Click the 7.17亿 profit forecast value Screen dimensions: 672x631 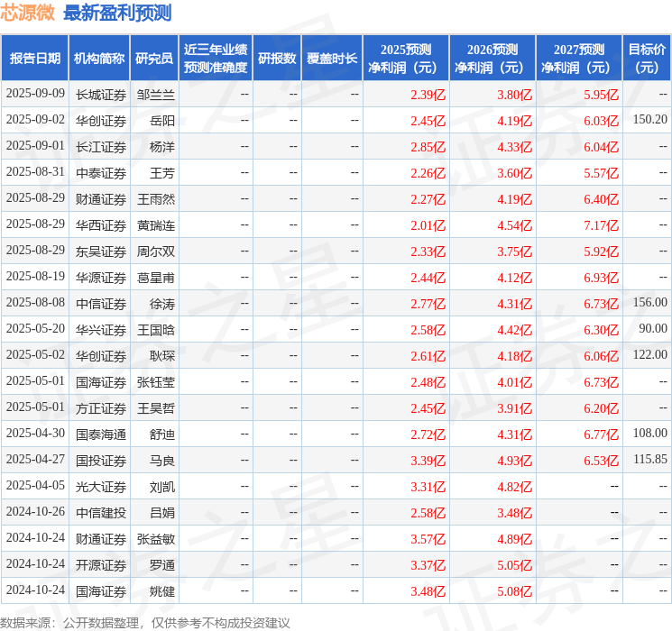[x=601, y=225]
